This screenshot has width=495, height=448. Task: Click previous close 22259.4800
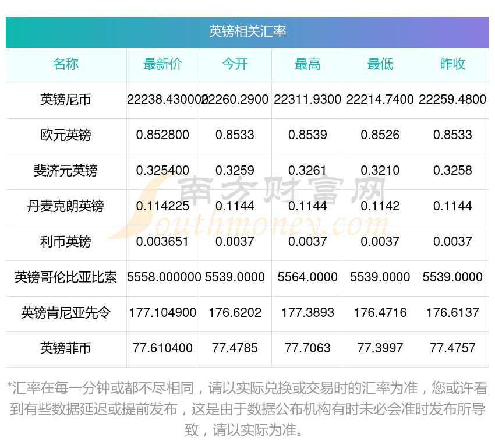452,100
